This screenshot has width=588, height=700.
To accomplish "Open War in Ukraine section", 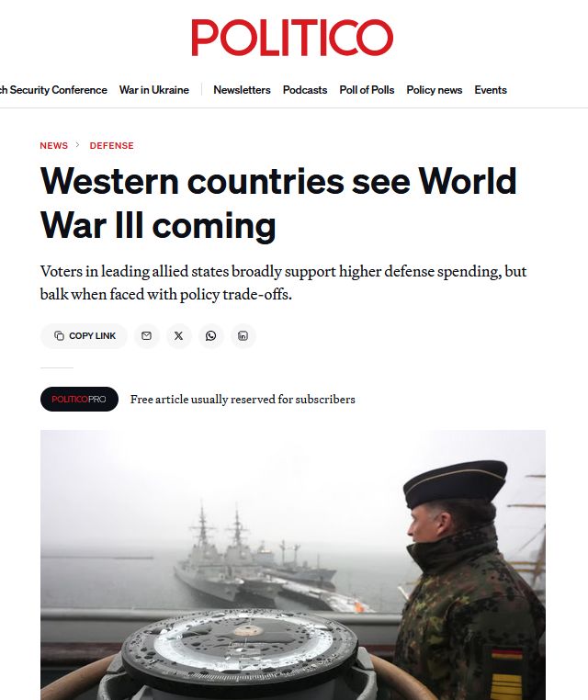I will [154, 90].
